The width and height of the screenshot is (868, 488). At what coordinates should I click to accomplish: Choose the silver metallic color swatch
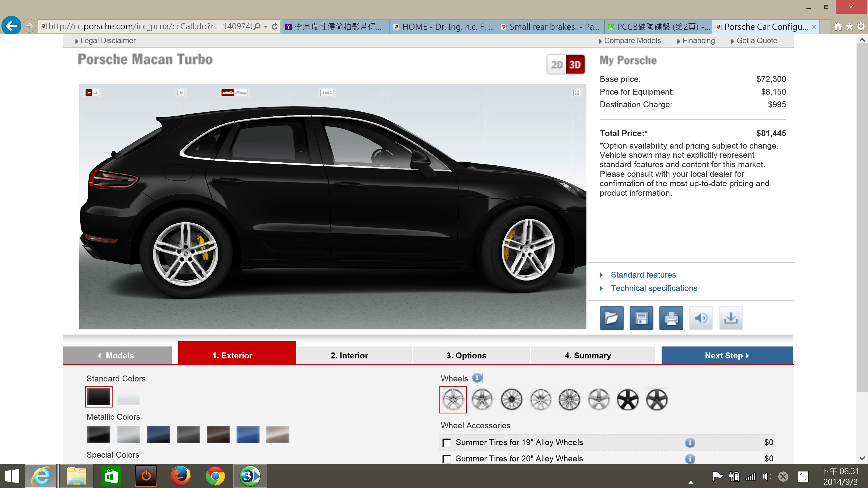tap(128, 434)
